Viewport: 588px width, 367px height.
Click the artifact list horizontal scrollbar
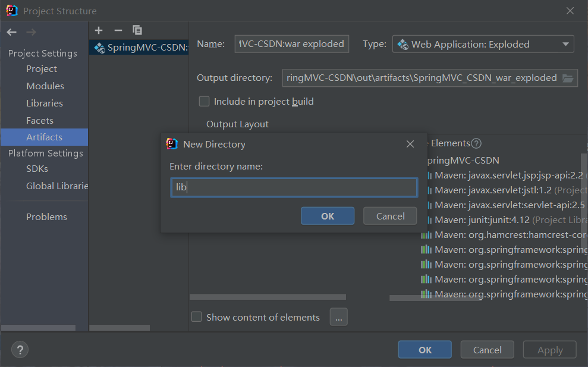click(x=120, y=328)
